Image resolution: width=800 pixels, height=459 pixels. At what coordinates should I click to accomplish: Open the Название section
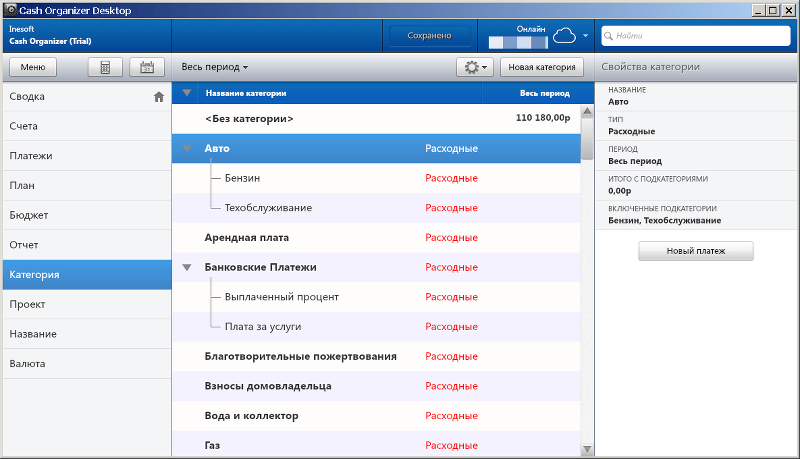tap(87, 334)
